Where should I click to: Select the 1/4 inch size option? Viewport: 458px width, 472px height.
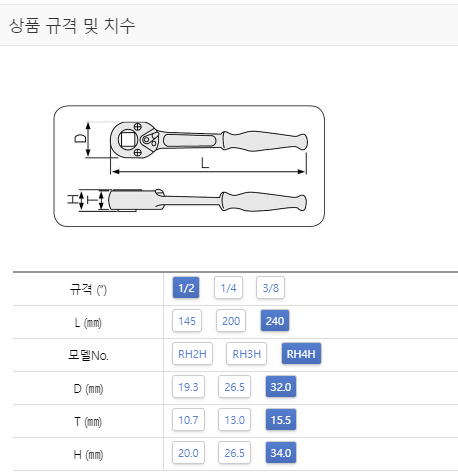tap(228, 288)
